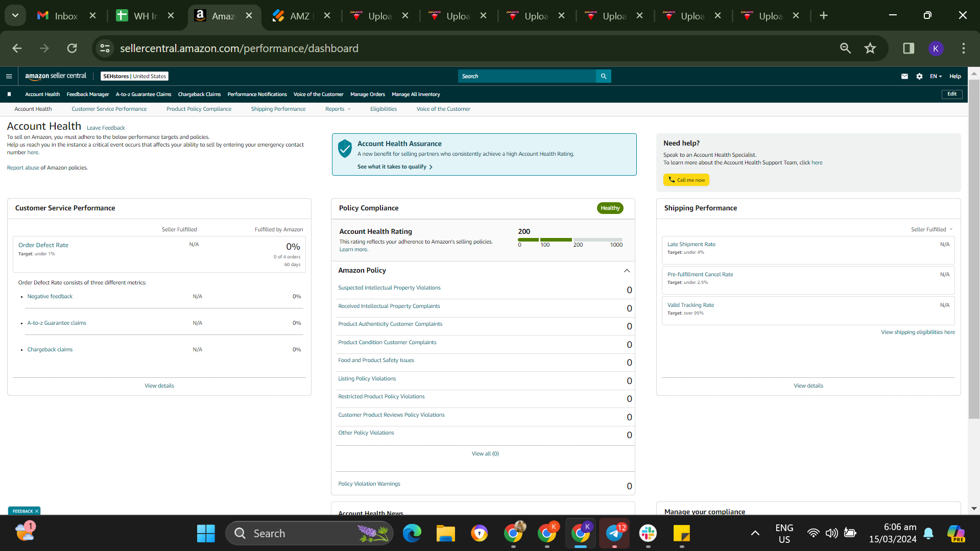Viewport: 980px width, 551px height.
Task: Click the bookmark flag icon in nav bar
Action: pos(9,94)
